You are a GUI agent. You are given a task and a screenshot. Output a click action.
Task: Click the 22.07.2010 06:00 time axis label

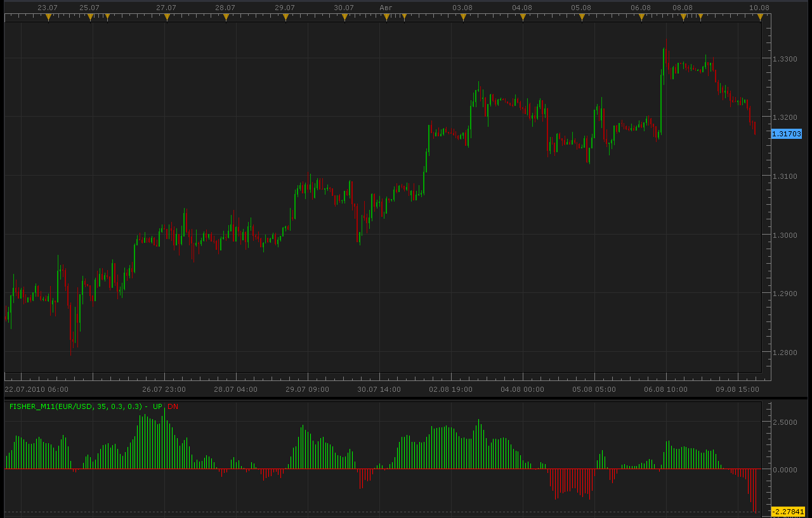[x=37, y=389]
